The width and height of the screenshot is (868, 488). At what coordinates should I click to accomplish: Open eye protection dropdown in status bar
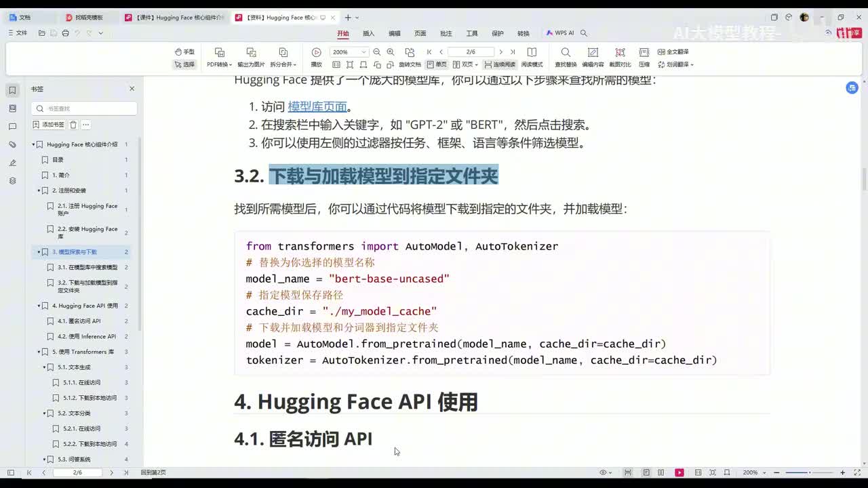606,472
